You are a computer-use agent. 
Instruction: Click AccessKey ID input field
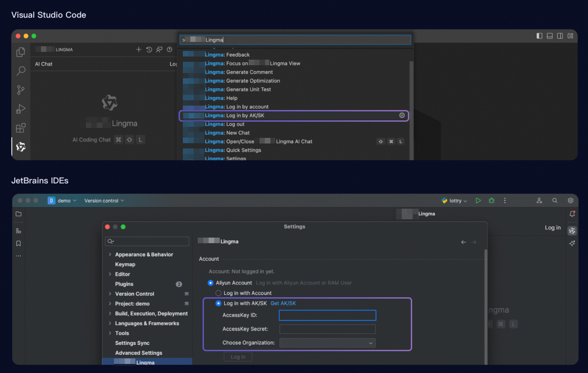(327, 315)
